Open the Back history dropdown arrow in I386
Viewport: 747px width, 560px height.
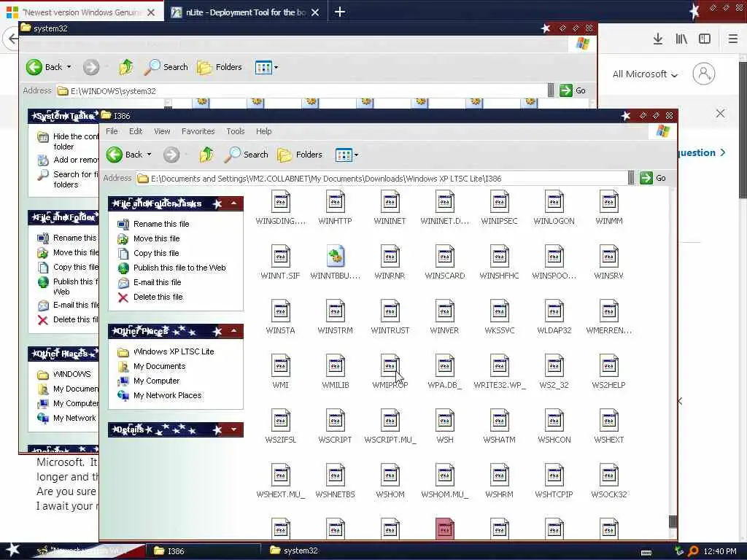149,155
